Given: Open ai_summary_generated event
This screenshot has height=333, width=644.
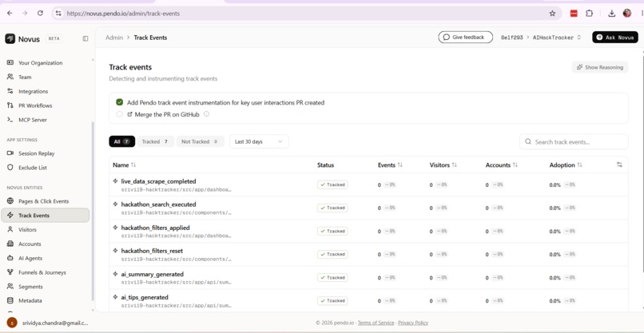Looking at the screenshot, I should 153,274.
